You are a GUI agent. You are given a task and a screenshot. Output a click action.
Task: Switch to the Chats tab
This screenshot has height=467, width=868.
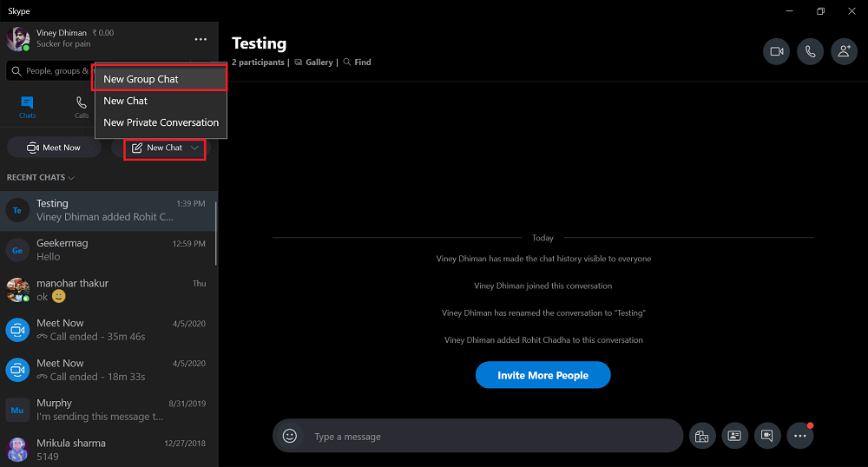[27, 108]
